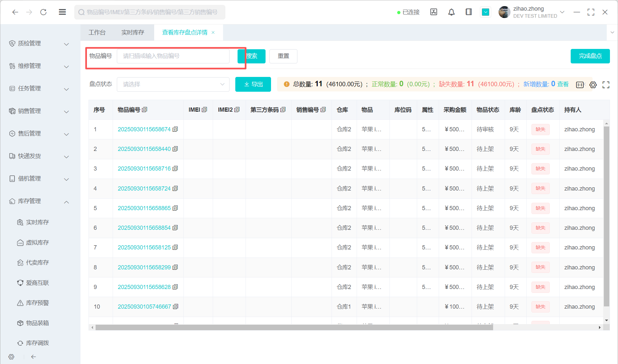Click the hamburger menu icon
The image size is (618, 364).
click(62, 12)
